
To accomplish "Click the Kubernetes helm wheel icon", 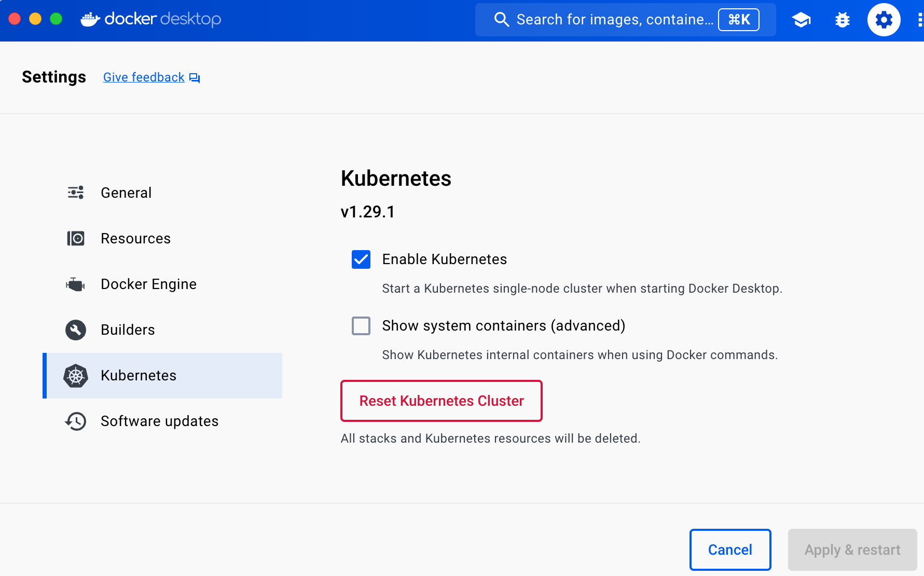I will click(76, 375).
